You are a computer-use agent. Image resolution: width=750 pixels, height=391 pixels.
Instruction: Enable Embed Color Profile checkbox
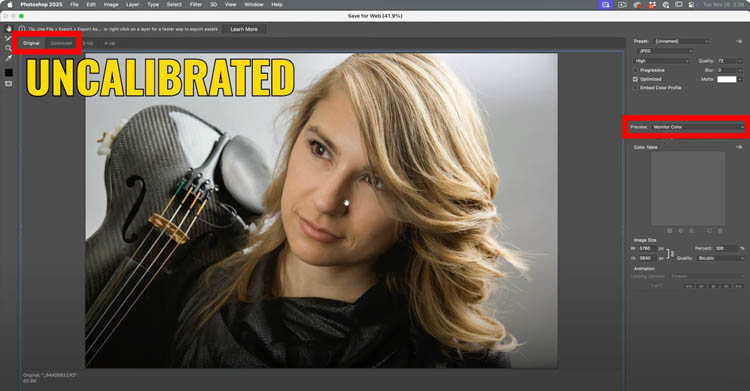click(x=636, y=88)
